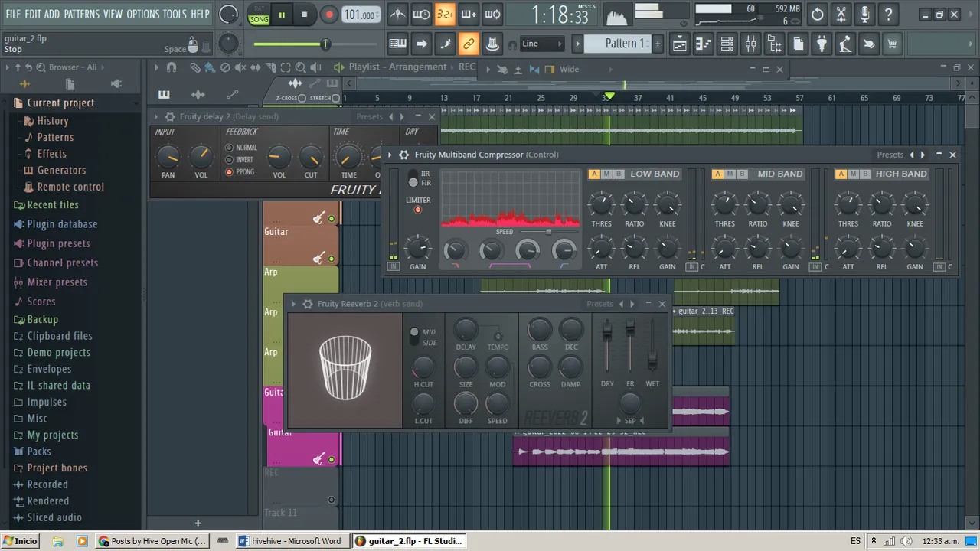Toggle the metronome icon

398,14
